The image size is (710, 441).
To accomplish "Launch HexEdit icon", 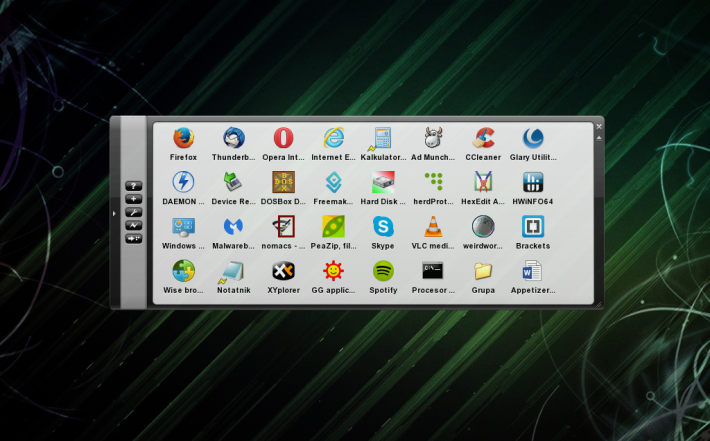I will pos(483,182).
